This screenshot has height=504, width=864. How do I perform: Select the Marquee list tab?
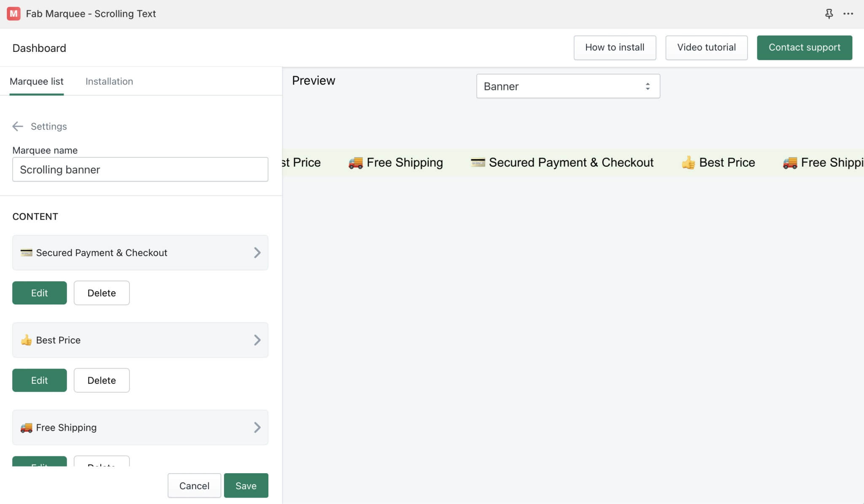click(37, 81)
